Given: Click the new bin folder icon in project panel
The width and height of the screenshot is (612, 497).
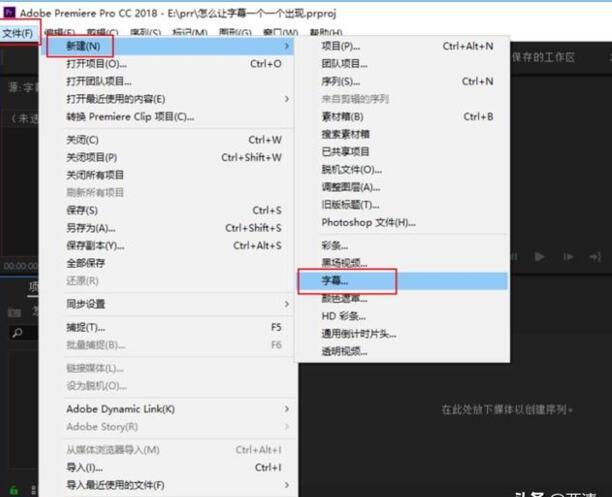Looking at the screenshot, I should (14, 312).
